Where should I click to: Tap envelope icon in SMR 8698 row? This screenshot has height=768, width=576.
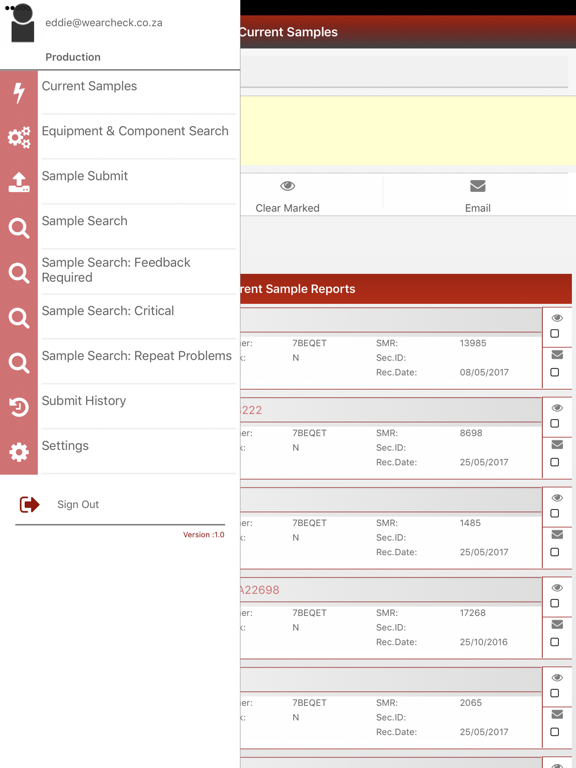point(557,445)
